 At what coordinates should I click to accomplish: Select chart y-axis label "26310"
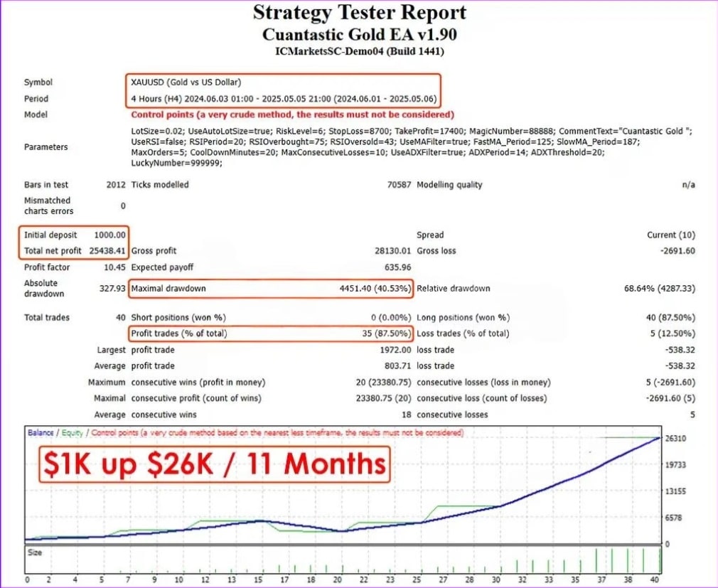coord(675,439)
